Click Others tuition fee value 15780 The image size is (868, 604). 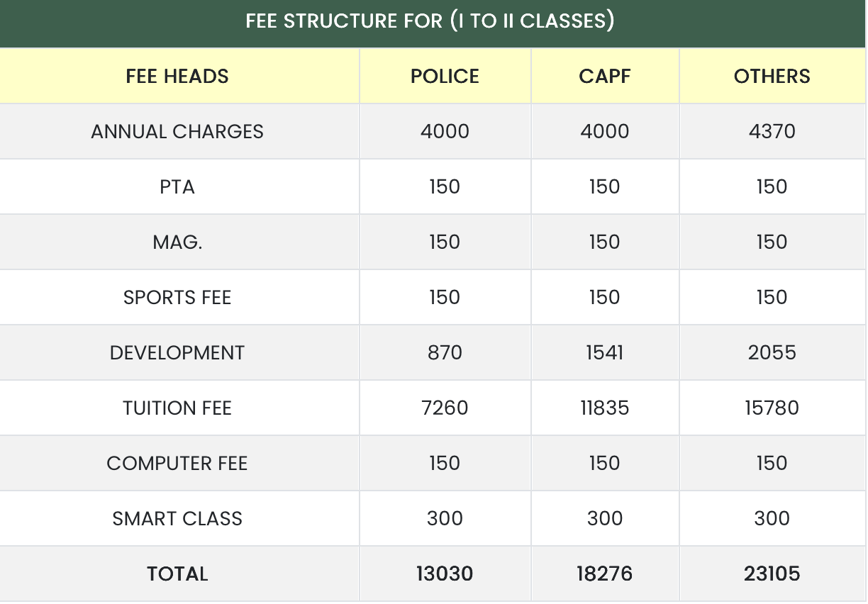(x=772, y=408)
